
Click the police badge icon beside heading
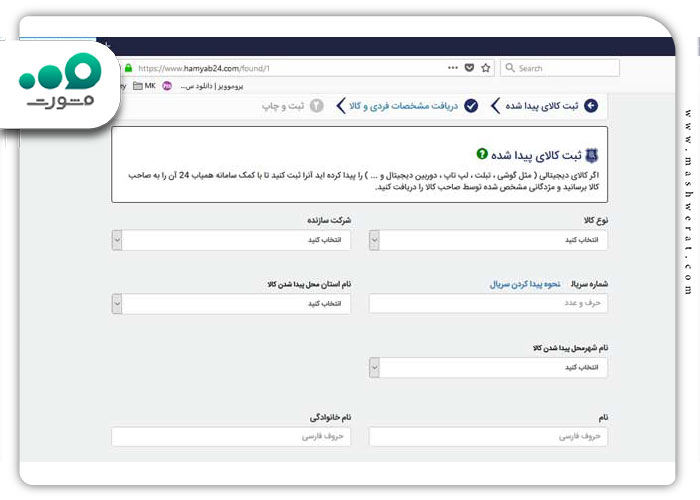coord(592,155)
